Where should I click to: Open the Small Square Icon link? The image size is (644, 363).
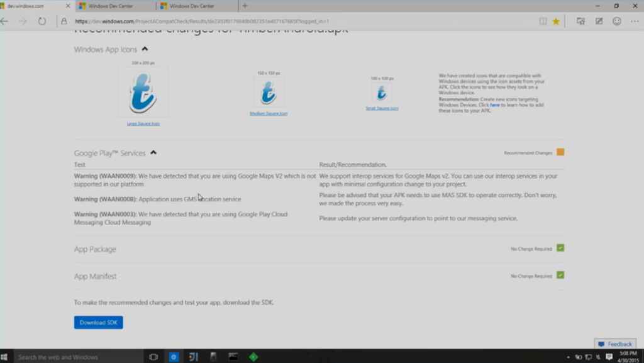pyautogui.click(x=382, y=108)
